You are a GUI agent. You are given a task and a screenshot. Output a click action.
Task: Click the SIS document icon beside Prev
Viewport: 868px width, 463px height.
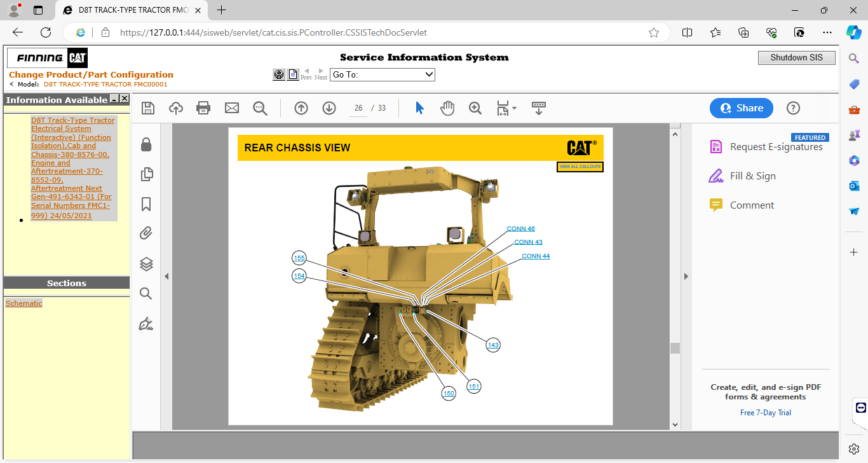point(293,74)
